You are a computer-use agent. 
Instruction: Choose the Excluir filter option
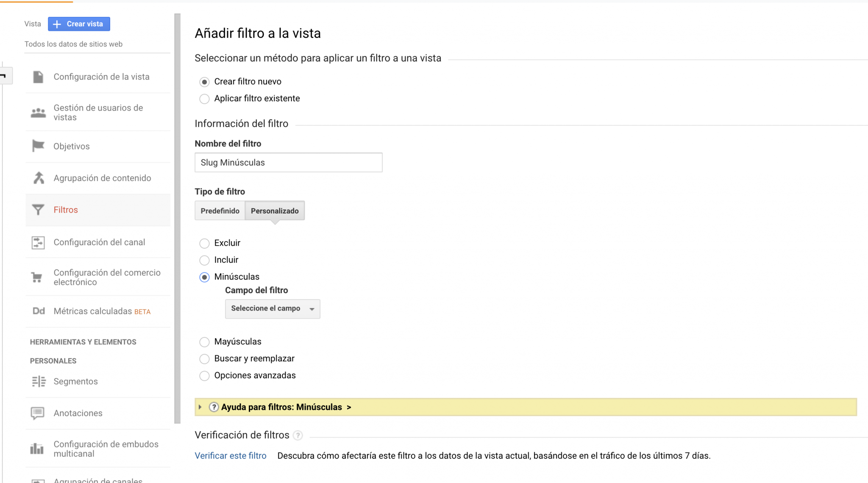point(204,243)
